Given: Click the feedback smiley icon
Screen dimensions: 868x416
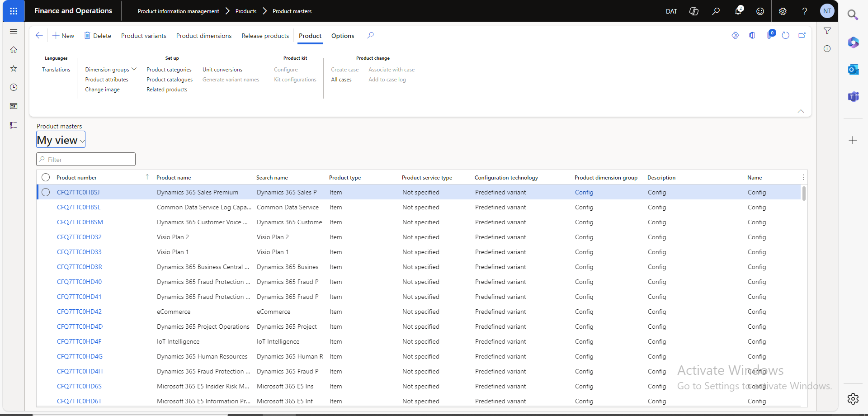Looking at the screenshot, I should 760,11.
